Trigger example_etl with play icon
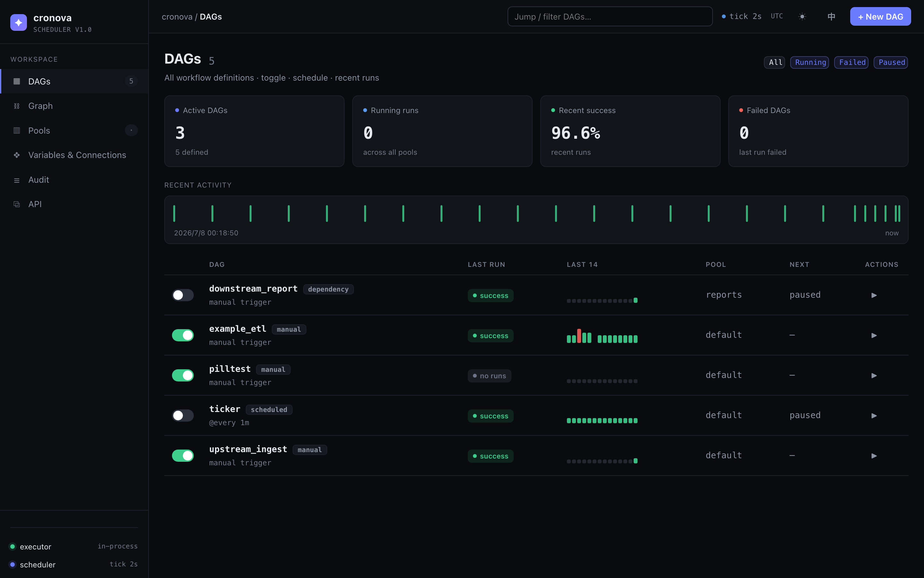The width and height of the screenshot is (924, 578). click(x=874, y=335)
